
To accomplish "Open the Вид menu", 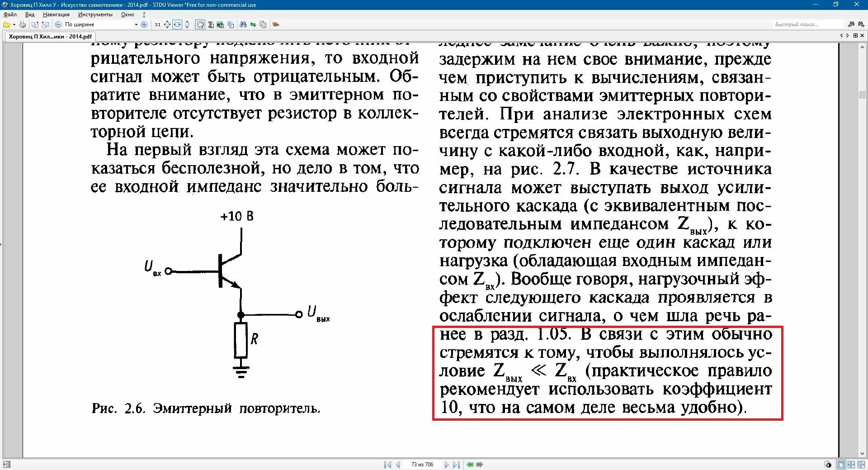I will [29, 14].
